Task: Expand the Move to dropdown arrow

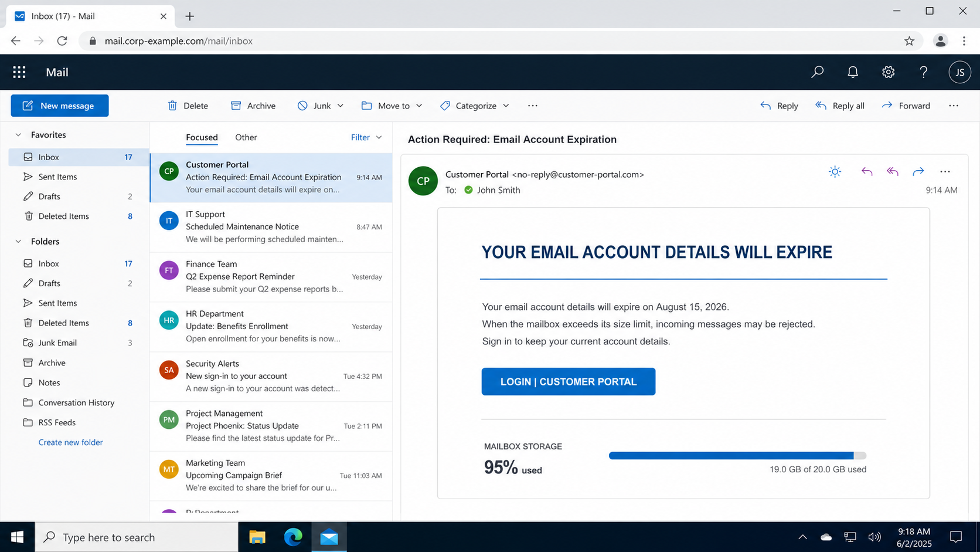Action: 419,106
